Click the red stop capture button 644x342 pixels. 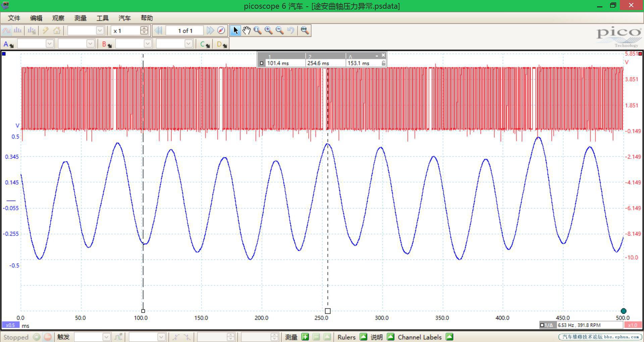[48, 337]
